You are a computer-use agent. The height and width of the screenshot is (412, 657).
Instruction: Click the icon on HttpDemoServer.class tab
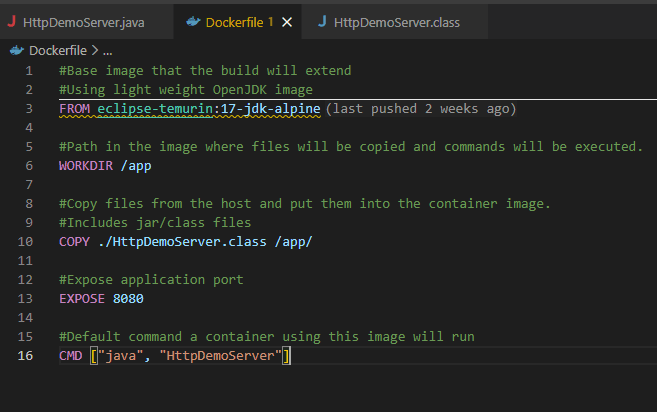pos(324,22)
